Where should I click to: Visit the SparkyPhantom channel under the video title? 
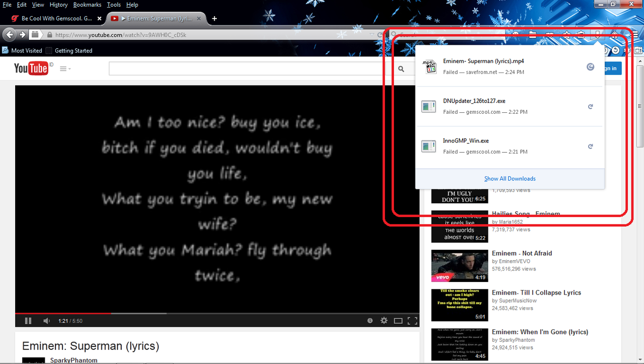[x=73, y=360]
